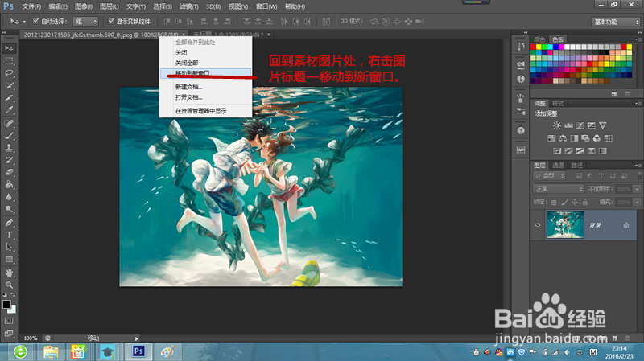
Task: Toggle pixel layer filter icon
Action: 579,176
